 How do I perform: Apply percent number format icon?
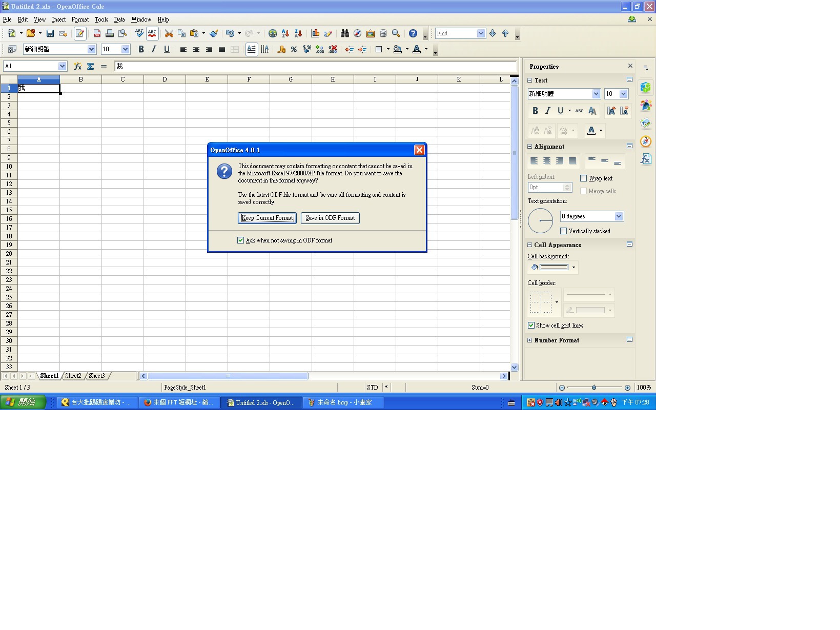[294, 50]
